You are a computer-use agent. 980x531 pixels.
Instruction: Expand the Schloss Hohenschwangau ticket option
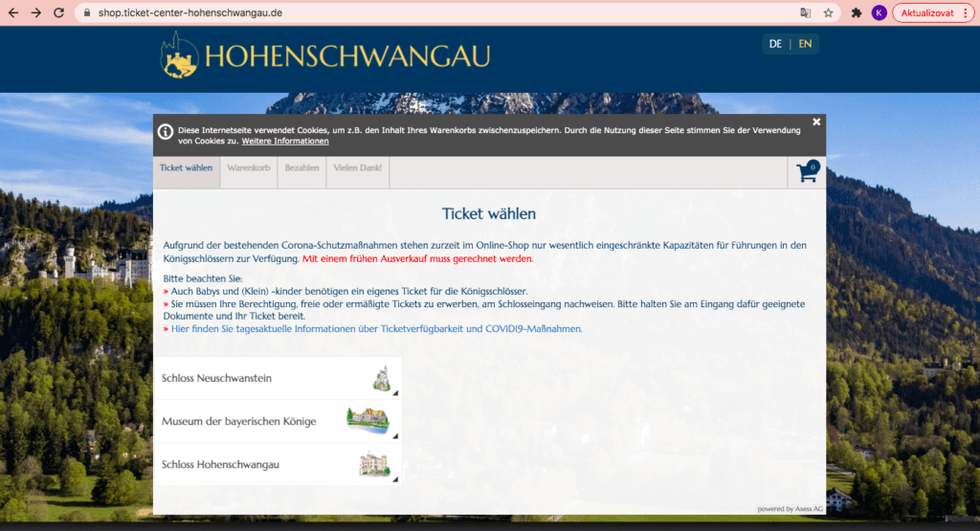pyautogui.click(x=278, y=465)
